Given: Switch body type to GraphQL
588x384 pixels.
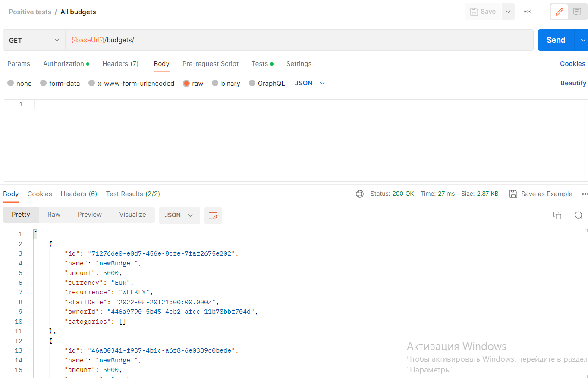Looking at the screenshot, I should click(267, 83).
